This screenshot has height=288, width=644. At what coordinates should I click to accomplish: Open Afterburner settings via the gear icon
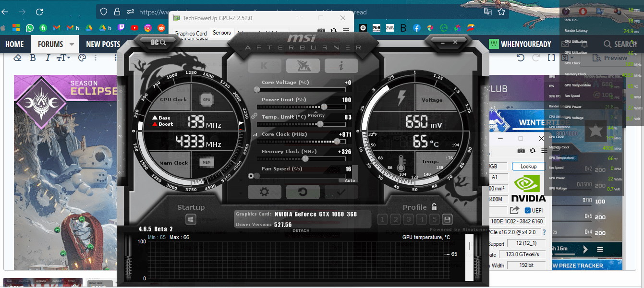(265, 192)
